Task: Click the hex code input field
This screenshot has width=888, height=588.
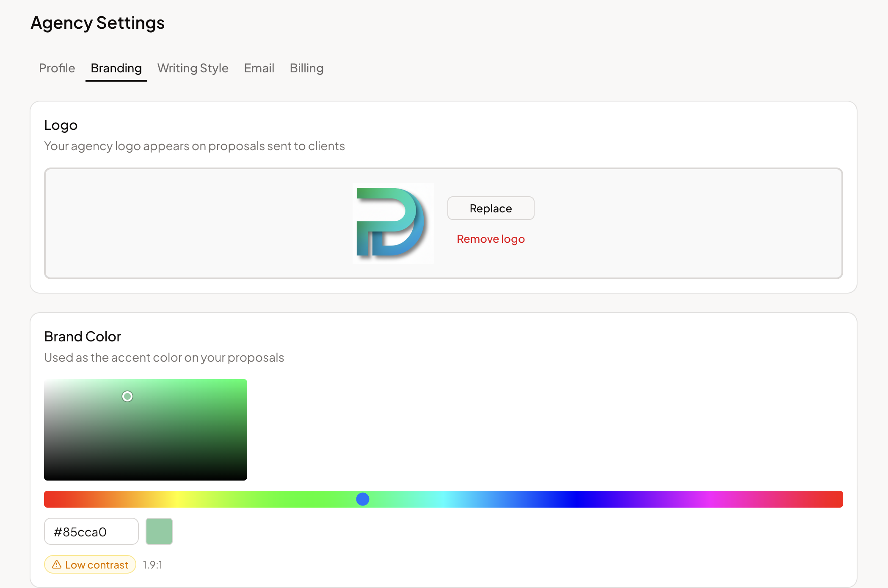Action: pos(91,531)
